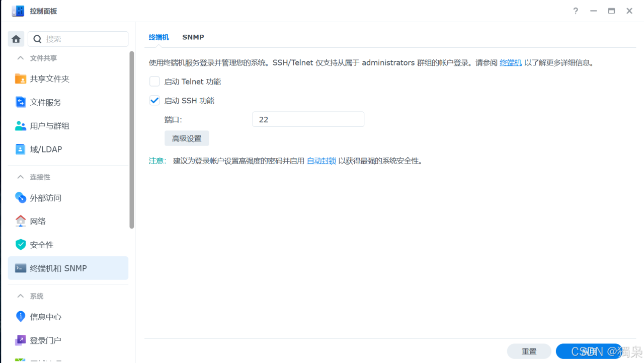
Task: Click the 高级设置 button
Action: pos(187,138)
